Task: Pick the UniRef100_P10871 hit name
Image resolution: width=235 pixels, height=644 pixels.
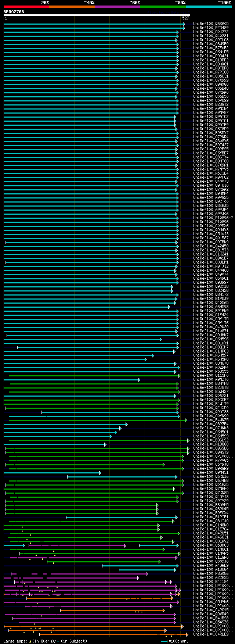Action: [211, 331]
